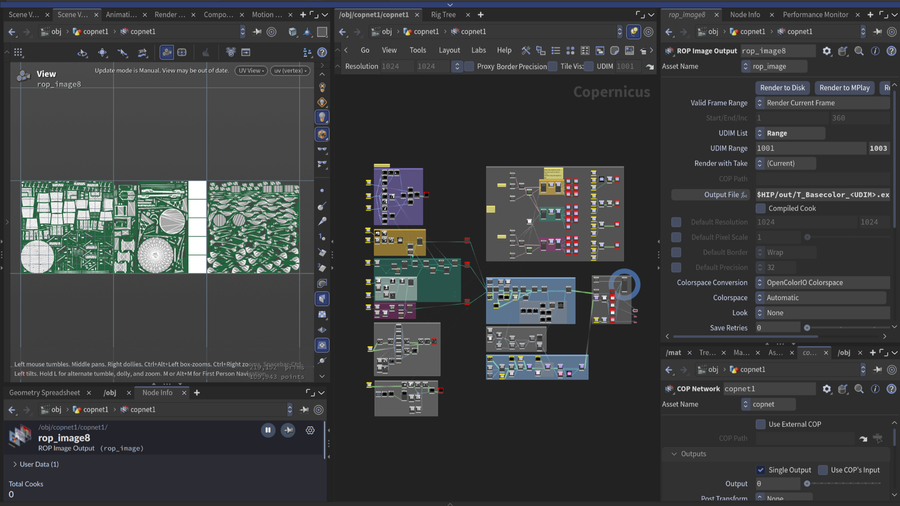
Task: Uncheck the Single Output checkbox
Action: (x=761, y=470)
